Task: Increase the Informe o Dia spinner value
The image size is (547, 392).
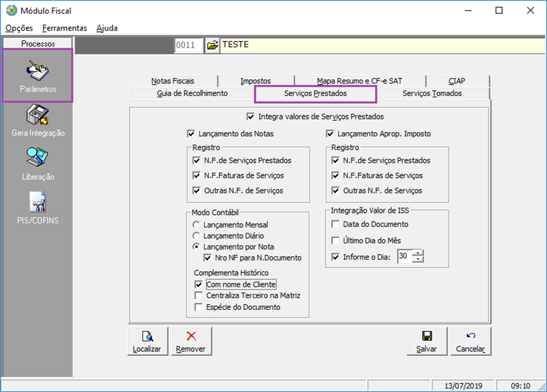Action: click(418, 253)
